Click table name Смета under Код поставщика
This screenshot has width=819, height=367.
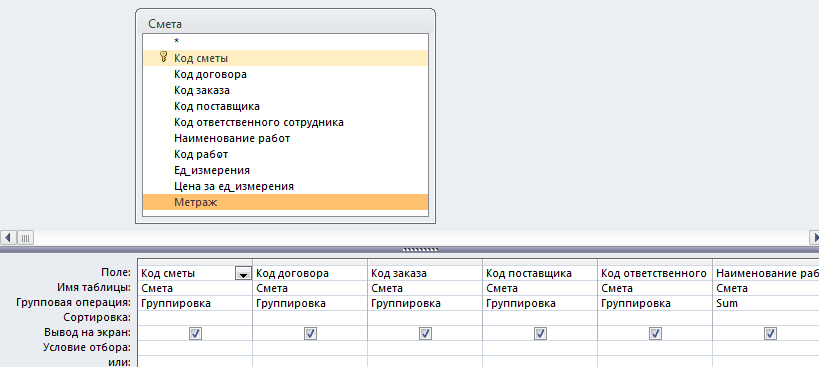click(x=540, y=288)
